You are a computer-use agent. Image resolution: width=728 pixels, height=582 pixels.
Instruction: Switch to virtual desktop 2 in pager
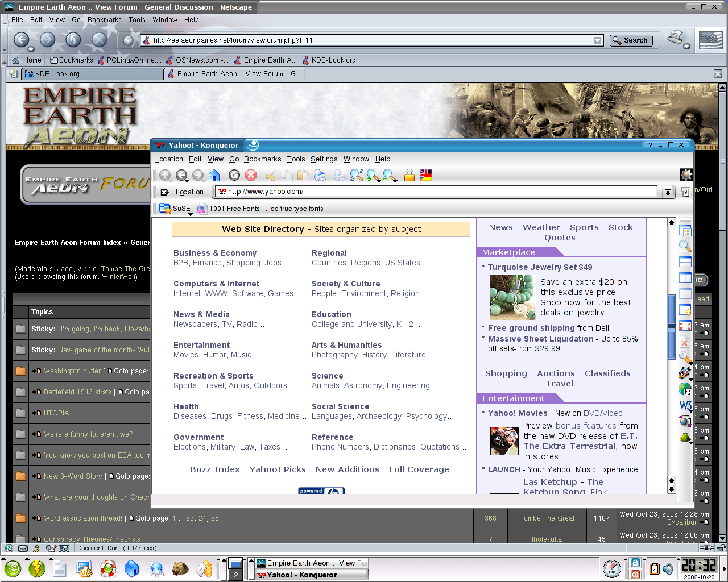pyautogui.click(x=235, y=575)
